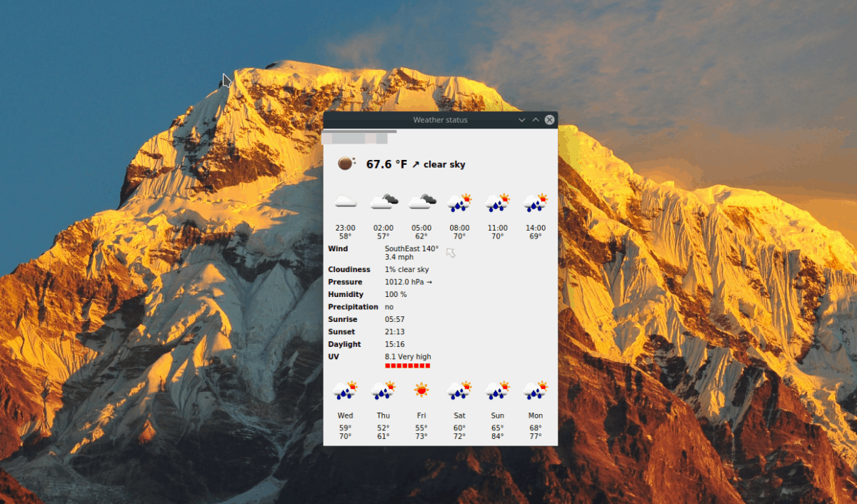This screenshot has height=504, width=857.
Task: Click the '15:16' daylight duration
Action: [395, 345]
